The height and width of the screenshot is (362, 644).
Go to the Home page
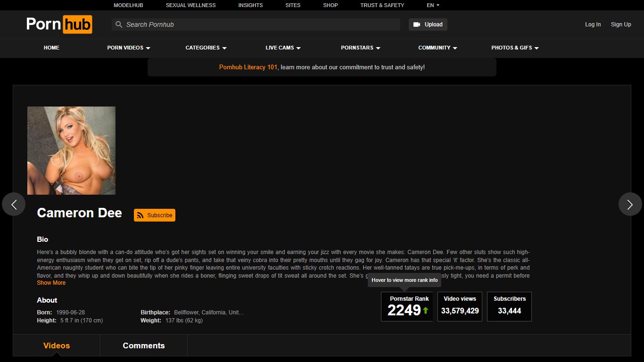[51, 48]
